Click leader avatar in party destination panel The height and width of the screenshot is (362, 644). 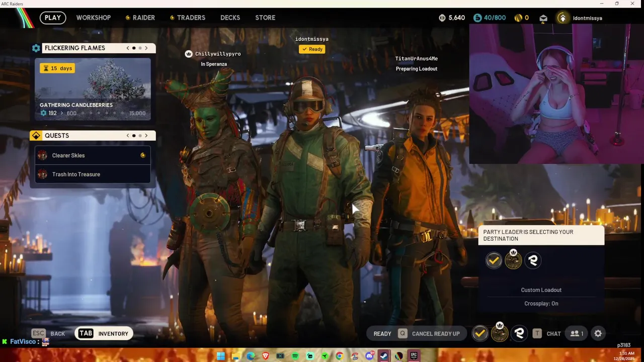coord(513,260)
